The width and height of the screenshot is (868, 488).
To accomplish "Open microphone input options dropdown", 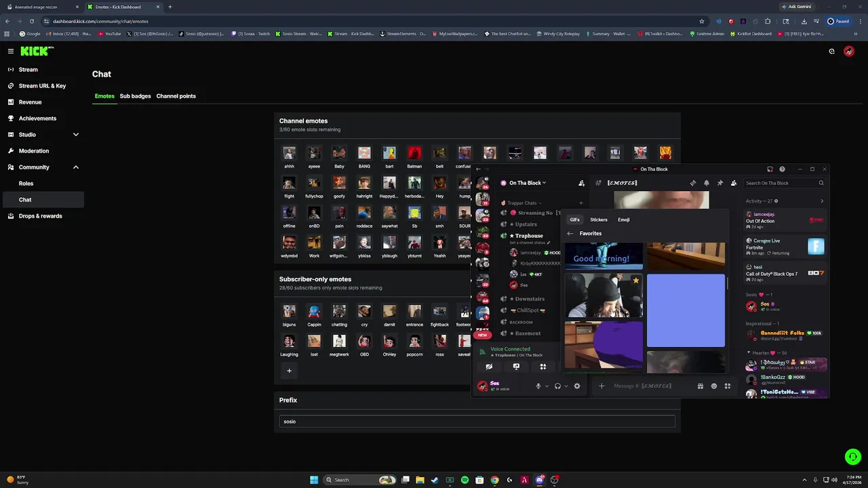I will click(x=547, y=386).
